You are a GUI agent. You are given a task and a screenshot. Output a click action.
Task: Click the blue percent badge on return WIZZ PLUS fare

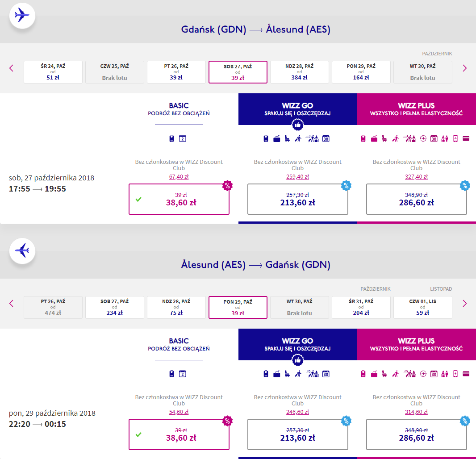click(x=465, y=421)
